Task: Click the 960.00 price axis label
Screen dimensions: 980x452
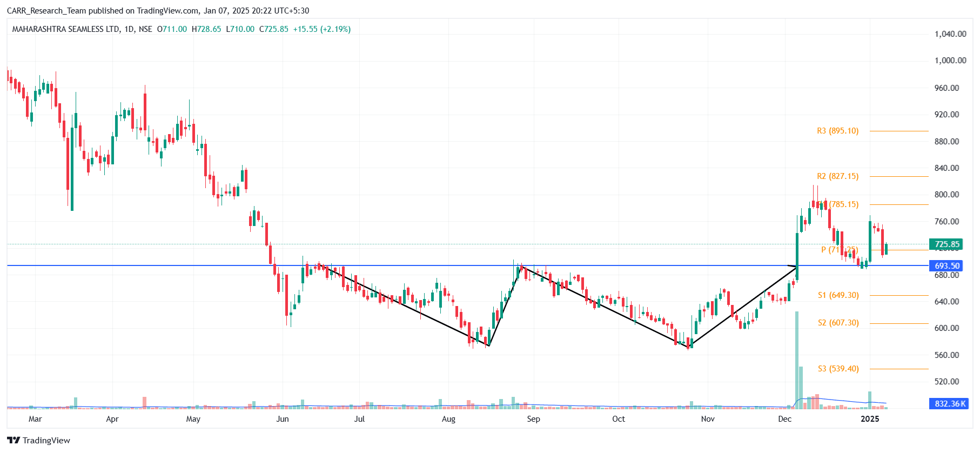Action: pyautogui.click(x=947, y=88)
